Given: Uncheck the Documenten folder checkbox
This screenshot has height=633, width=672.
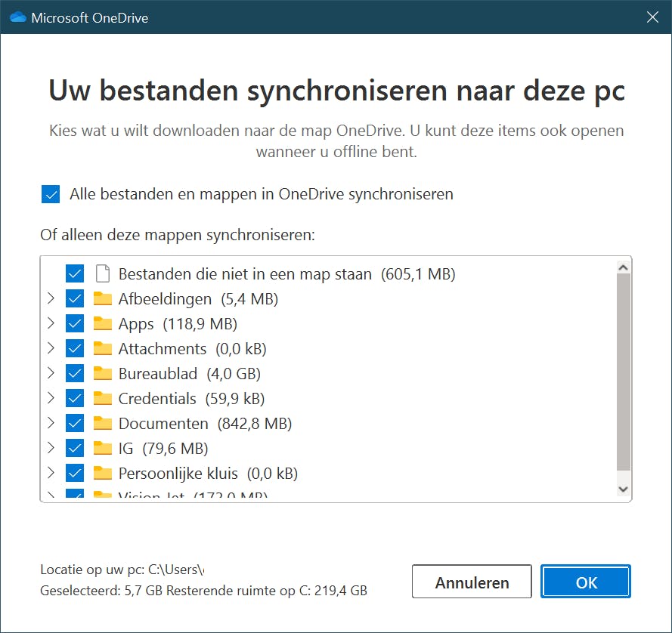Looking at the screenshot, I should tap(75, 424).
